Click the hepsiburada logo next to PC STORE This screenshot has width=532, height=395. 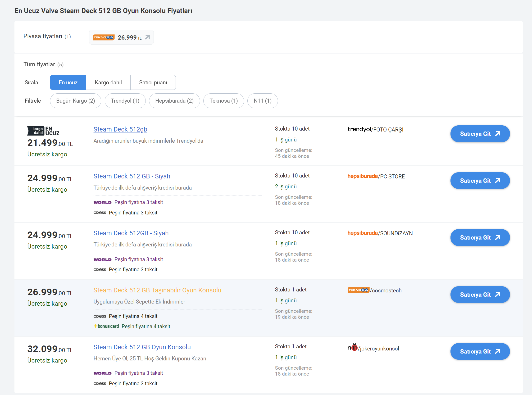click(363, 177)
